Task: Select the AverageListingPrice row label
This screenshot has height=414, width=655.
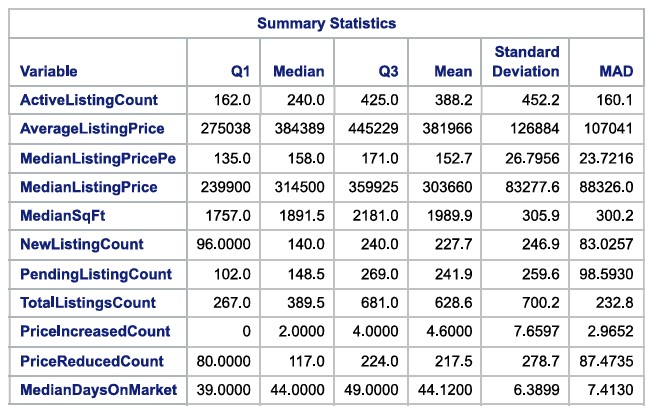Action: pyautogui.click(x=92, y=129)
